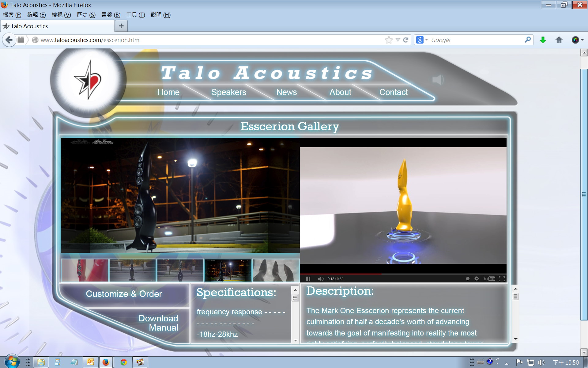588x368 pixels.
Task: Open Windows Explorer from the taskbar
Action: [41, 362]
